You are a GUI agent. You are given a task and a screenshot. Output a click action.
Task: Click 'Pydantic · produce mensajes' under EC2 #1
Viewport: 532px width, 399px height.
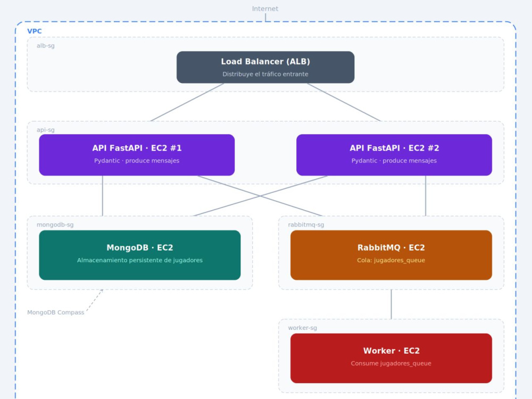click(x=137, y=161)
